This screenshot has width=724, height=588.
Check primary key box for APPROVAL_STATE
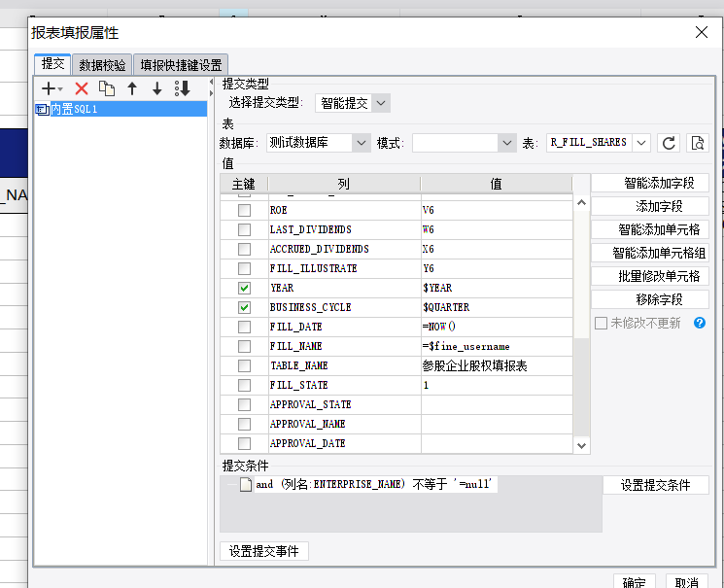[x=244, y=404]
